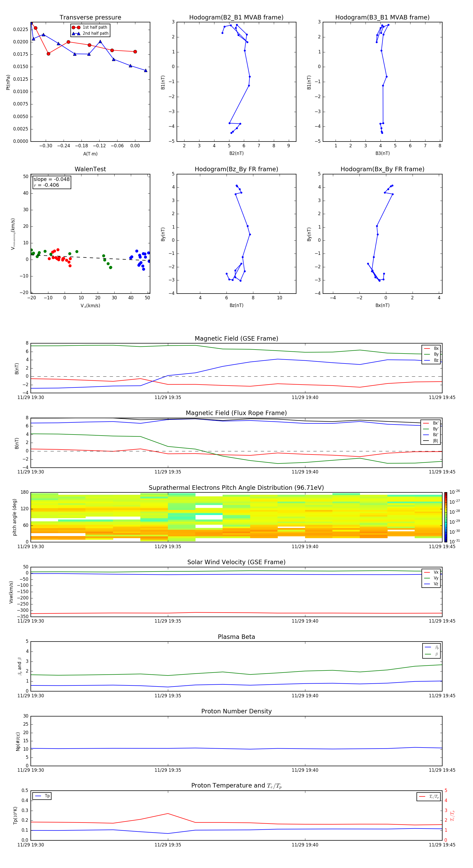Click the 'r = -0.406' annotation
Screen dimensions: 473x868
pyautogui.click(x=47, y=185)
